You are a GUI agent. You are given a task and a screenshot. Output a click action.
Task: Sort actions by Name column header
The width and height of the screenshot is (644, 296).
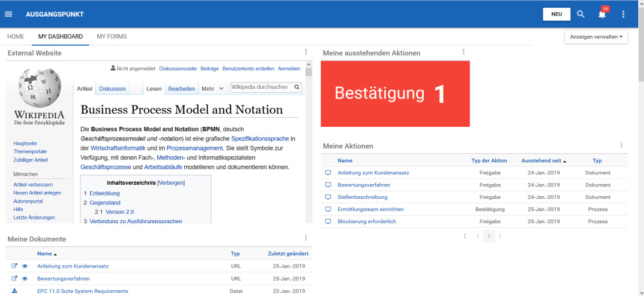[x=345, y=160]
